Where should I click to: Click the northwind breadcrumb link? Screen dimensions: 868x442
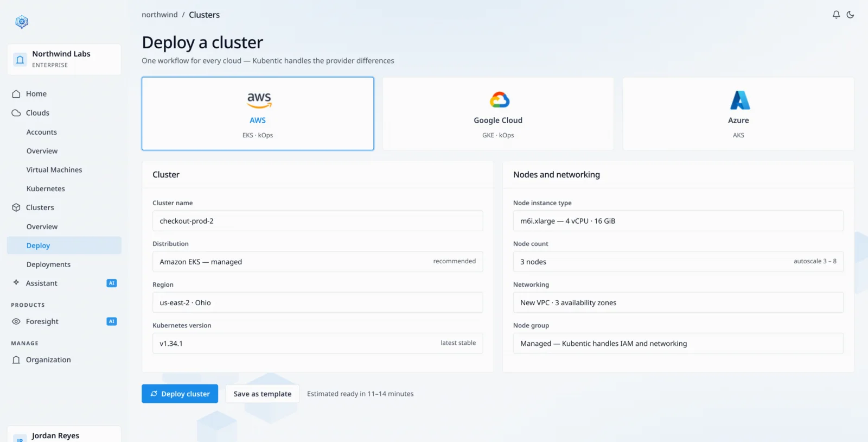(159, 15)
